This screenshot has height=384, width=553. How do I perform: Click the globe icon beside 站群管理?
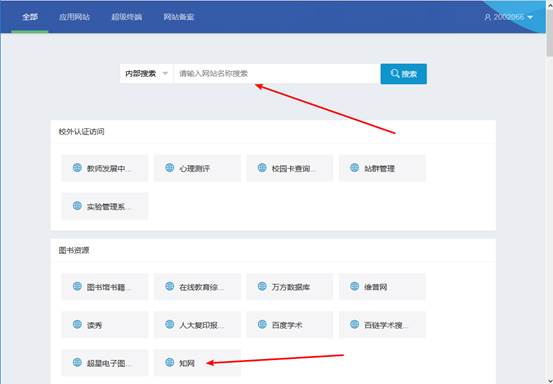coord(354,168)
